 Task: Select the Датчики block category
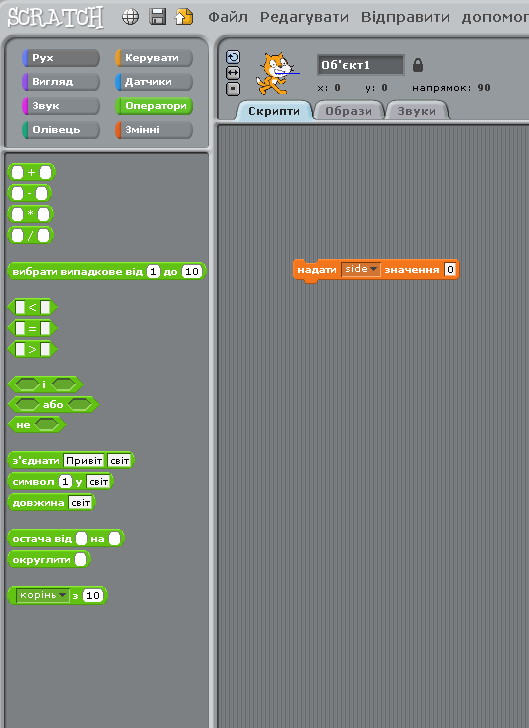tap(154, 82)
